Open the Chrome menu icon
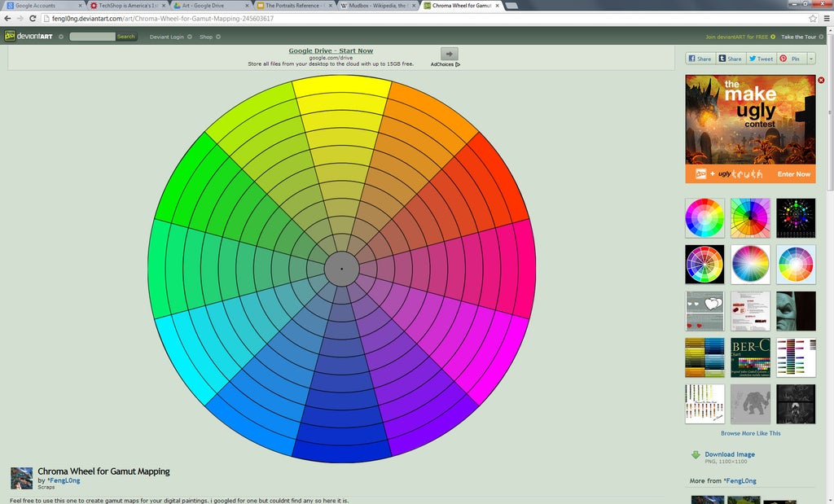This screenshot has height=504, width=834. pos(826,18)
